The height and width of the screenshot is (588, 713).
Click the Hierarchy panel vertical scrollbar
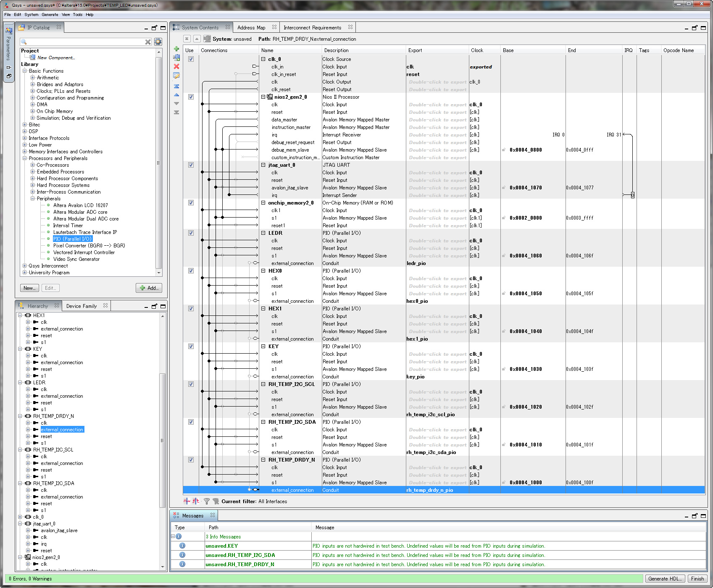(163, 441)
